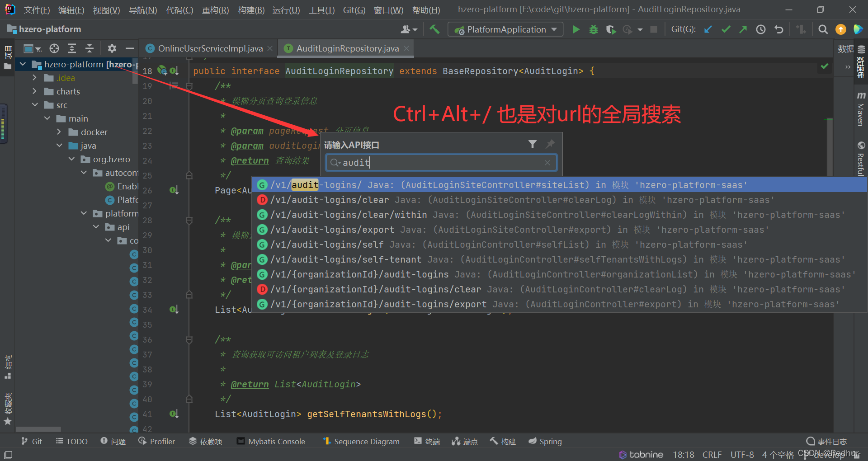
Task: Pin the API search popup
Action: click(x=550, y=144)
